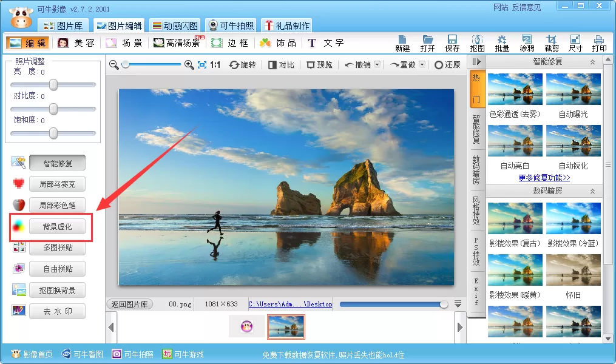This screenshot has width=616, height=364.
Task: Click the 打开 (Open) folder icon
Action: tap(427, 43)
